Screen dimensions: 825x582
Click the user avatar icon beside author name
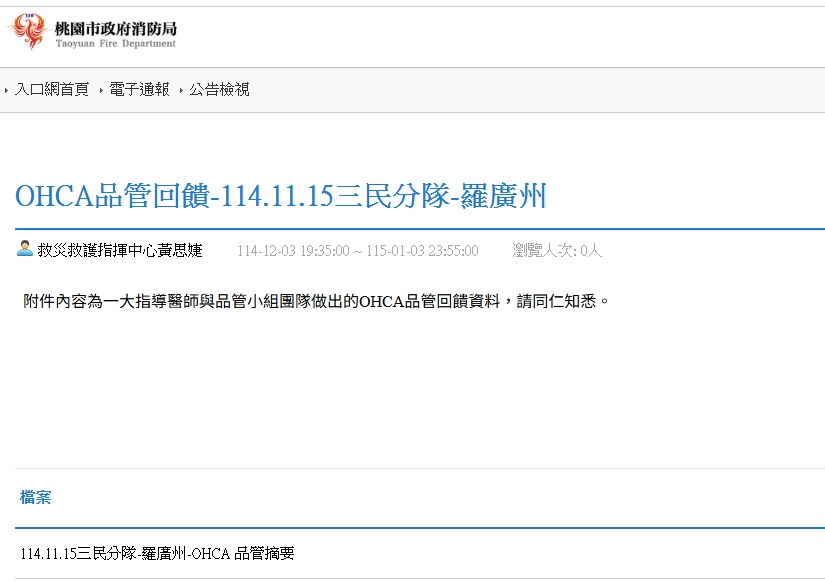point(25,249)
